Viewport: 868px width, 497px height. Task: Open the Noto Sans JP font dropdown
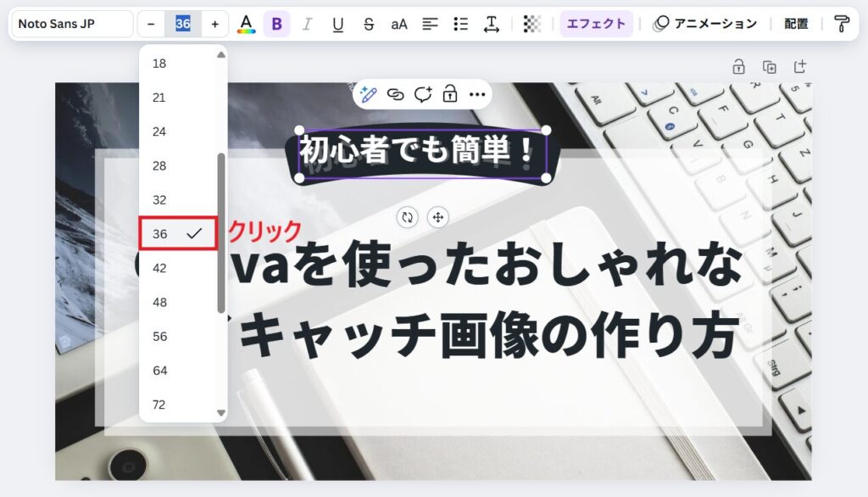point(71,24)
